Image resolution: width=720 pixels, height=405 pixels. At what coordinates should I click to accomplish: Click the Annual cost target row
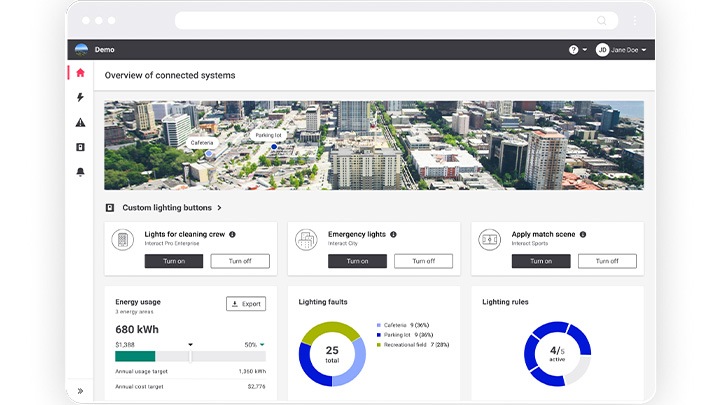190,387
